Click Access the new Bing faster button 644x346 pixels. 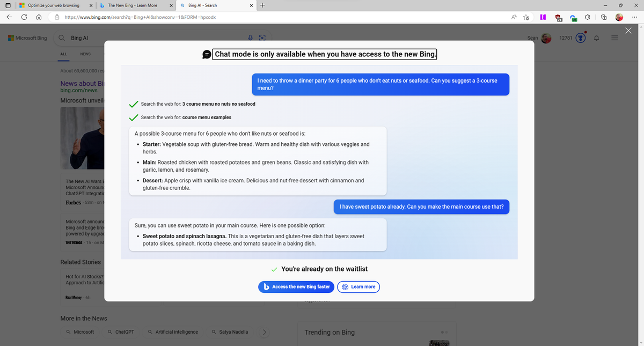(296, 287)
